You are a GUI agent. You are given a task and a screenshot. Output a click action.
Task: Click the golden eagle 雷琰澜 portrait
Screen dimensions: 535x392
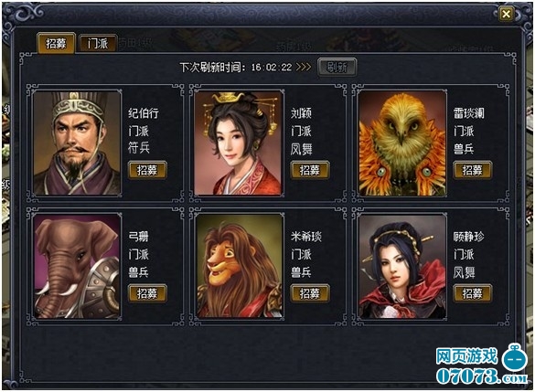(x=402, y=143)
